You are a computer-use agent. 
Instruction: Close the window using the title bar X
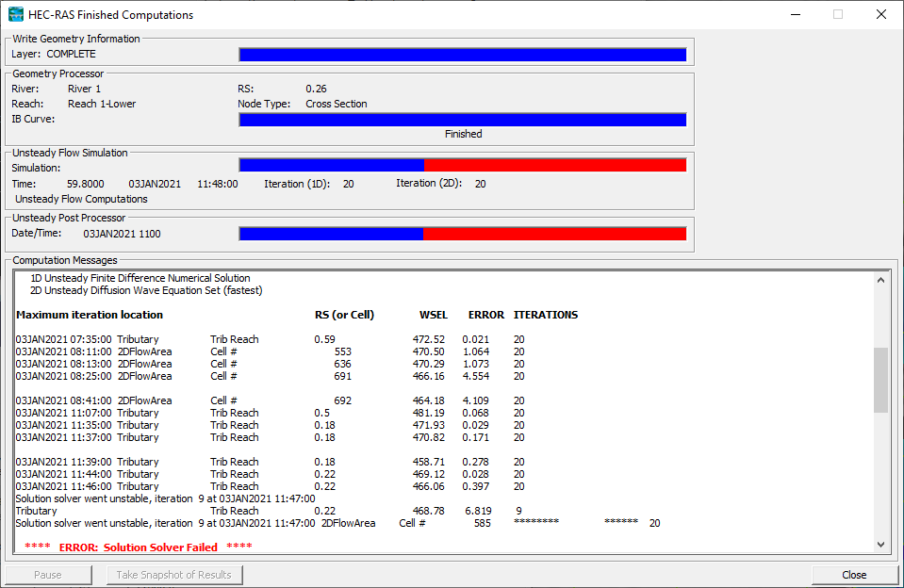(x=881, y=14)
